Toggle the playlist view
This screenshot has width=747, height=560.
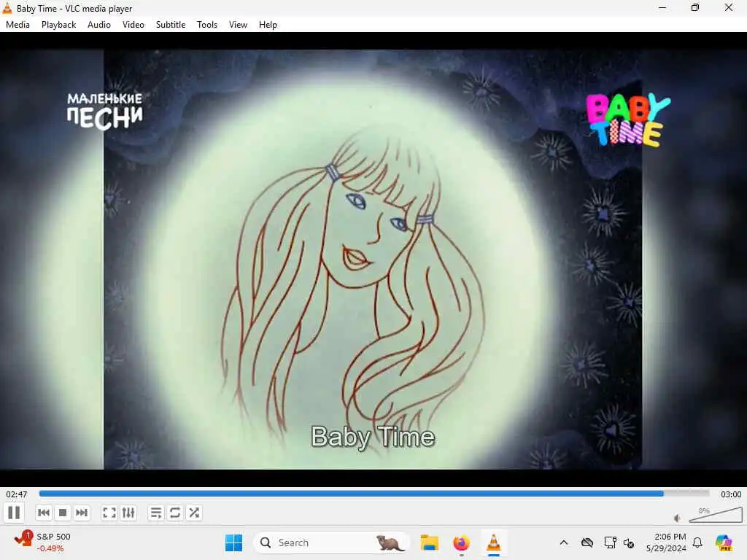pyautogui.click(x=156, y=513)
